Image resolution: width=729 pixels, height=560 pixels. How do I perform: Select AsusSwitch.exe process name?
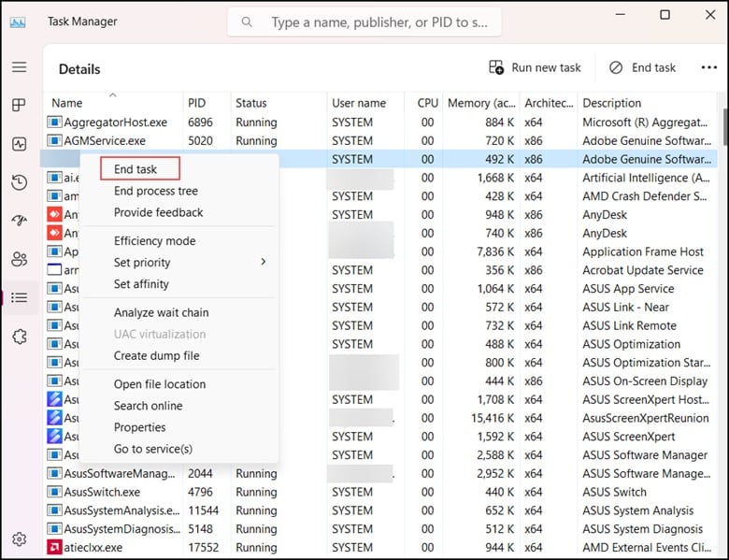point(102,492)
